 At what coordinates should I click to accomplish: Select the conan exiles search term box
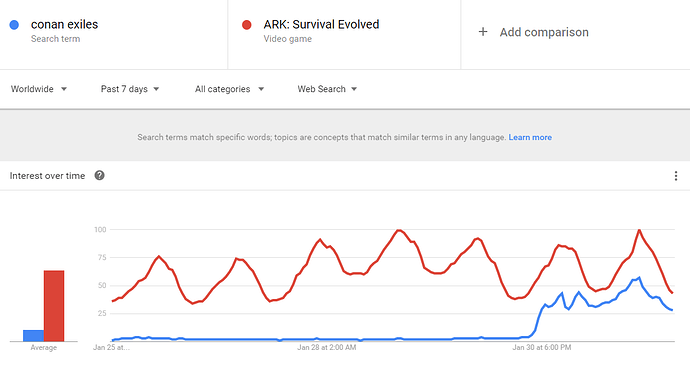click(x=114, y=34)
